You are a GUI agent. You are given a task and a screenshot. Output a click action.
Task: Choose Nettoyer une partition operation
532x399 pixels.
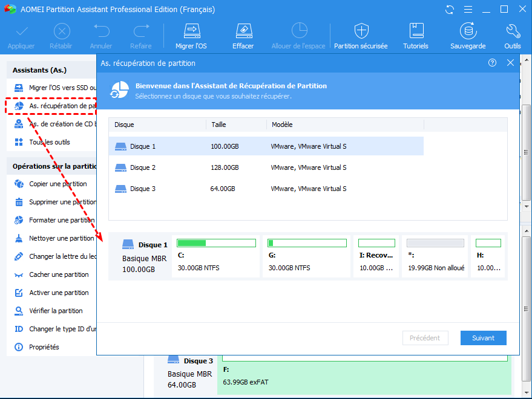(54, 238)
